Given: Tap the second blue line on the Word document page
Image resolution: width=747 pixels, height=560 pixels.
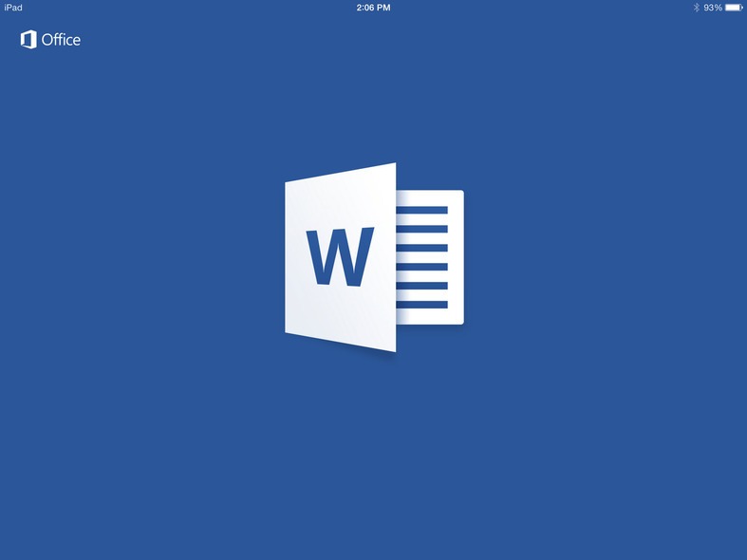Looking at the screenshot, I should click(420, 229).
